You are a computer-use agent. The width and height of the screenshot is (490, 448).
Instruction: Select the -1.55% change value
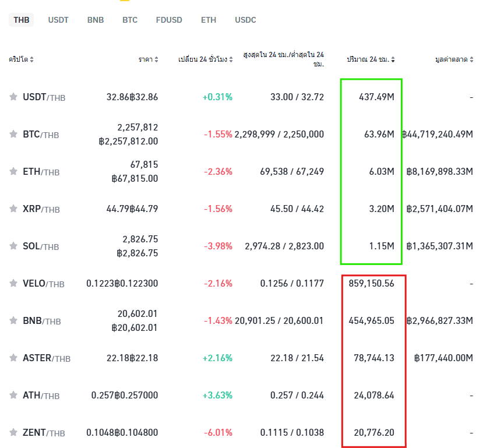click(x=218, y=134)
